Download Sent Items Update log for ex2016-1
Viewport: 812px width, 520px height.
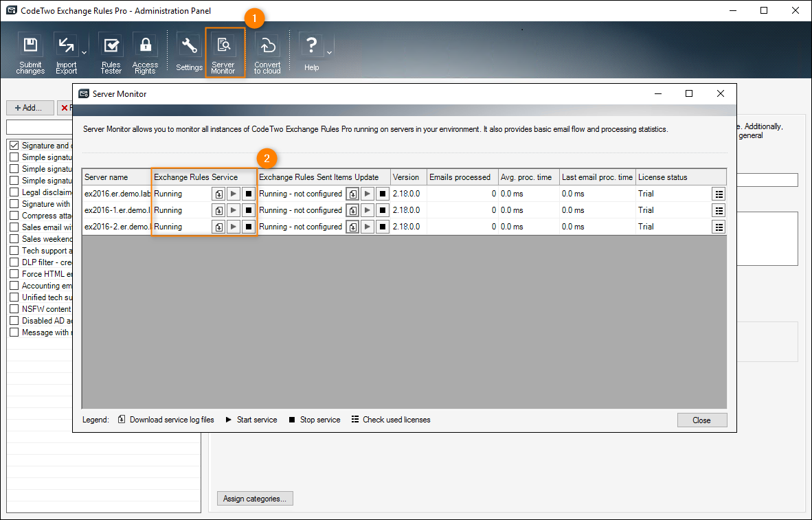tap(352, 211)
